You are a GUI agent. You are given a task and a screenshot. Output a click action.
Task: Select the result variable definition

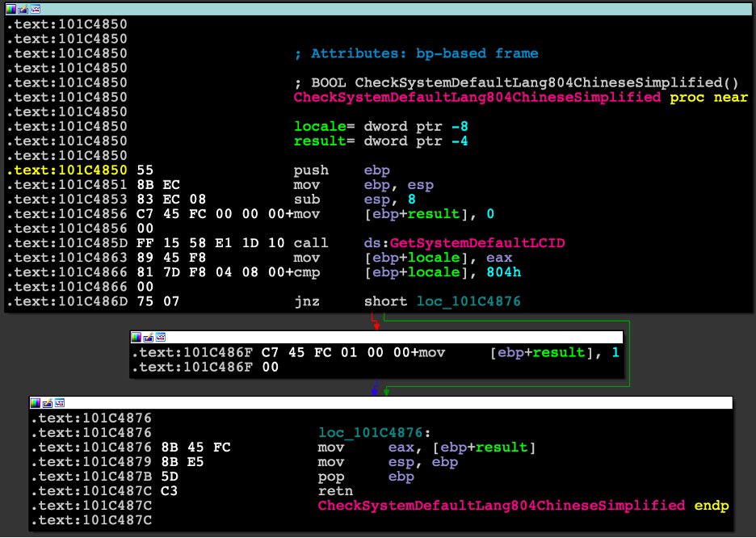tap(310, 141)
